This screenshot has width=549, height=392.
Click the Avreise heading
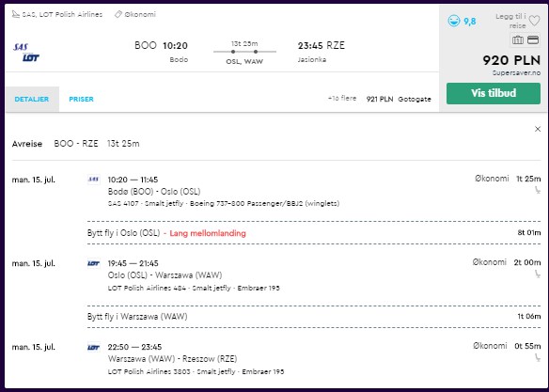(27, 144)
